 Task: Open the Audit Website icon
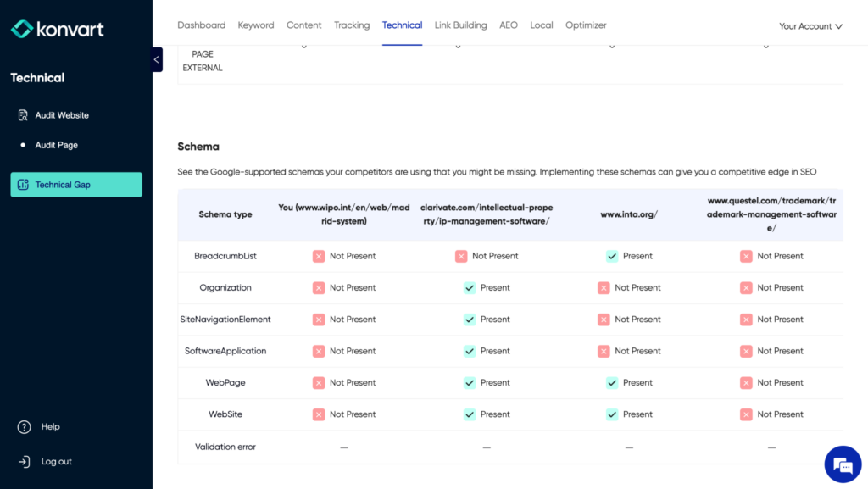pyautogui.click(x=23, y=115)
